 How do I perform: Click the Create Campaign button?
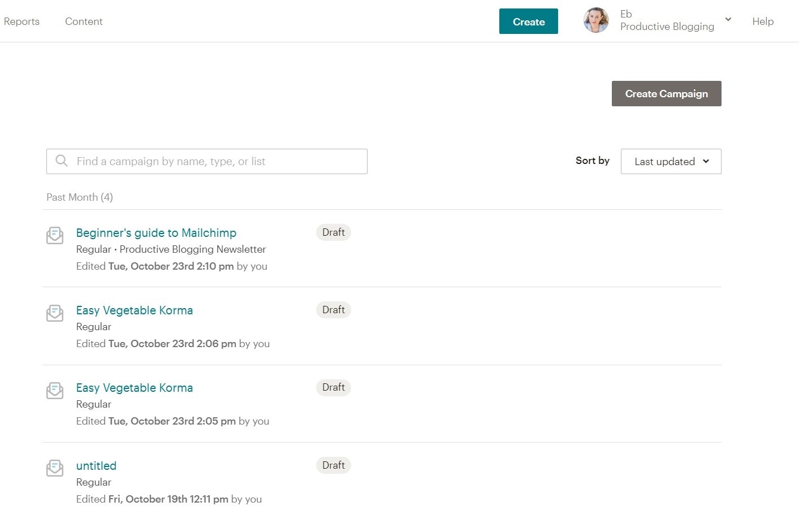[667, 93]
